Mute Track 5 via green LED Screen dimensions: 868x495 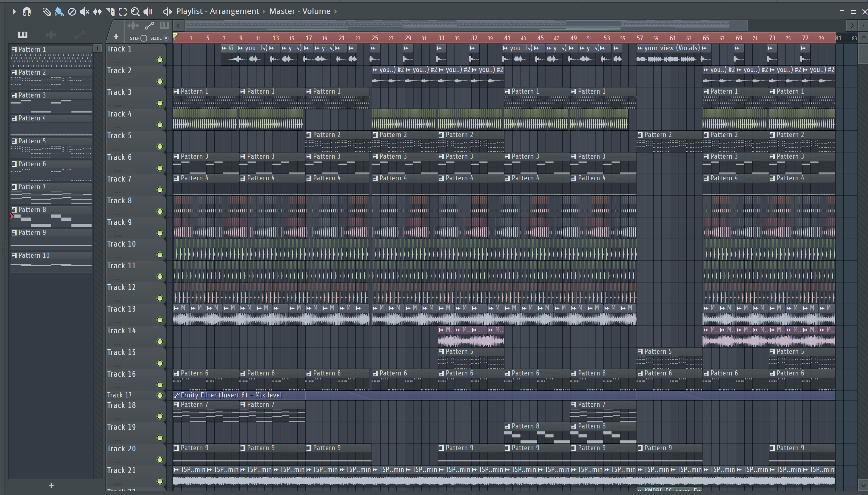coord(159,147)
